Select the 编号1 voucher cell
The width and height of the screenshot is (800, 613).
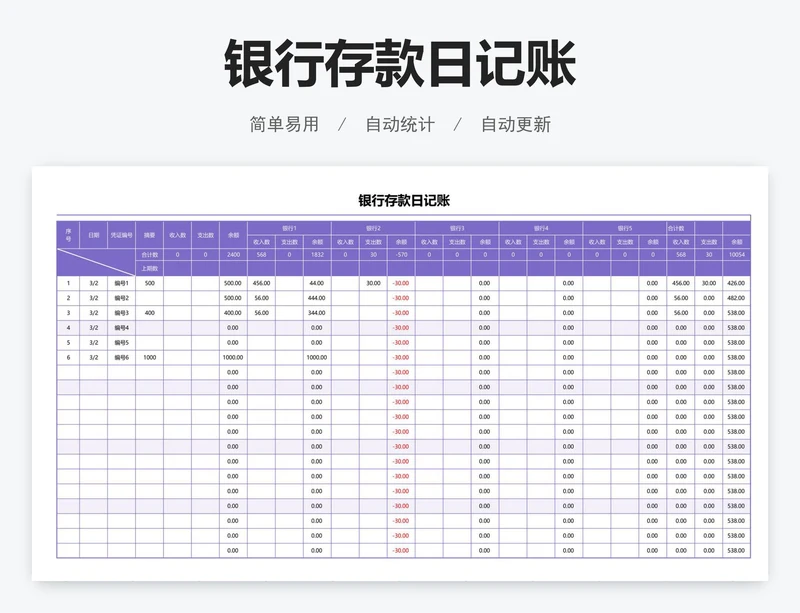tap(121, 283)
